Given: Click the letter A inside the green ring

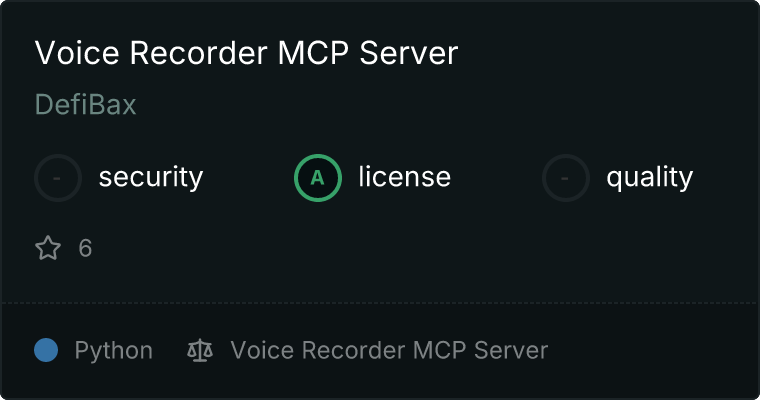Looking at the screenshot, I should point(317,178).
